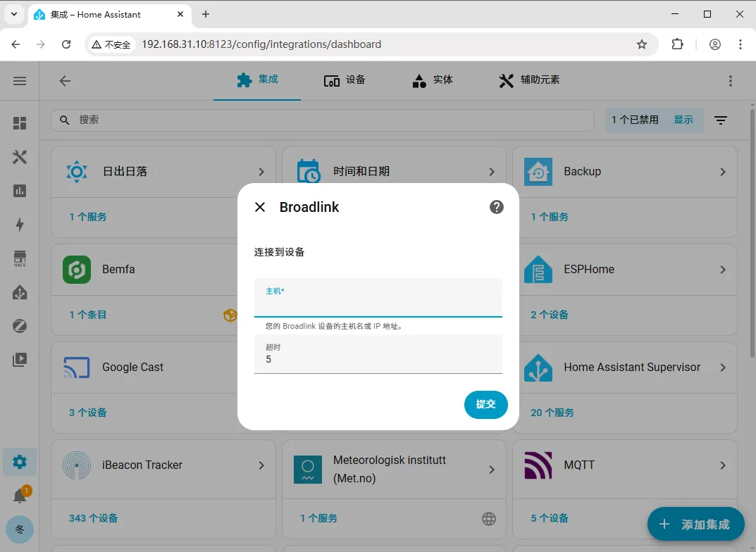Open a new browser tab
Screen dimensions: 756x552
[x=206, y=15]
